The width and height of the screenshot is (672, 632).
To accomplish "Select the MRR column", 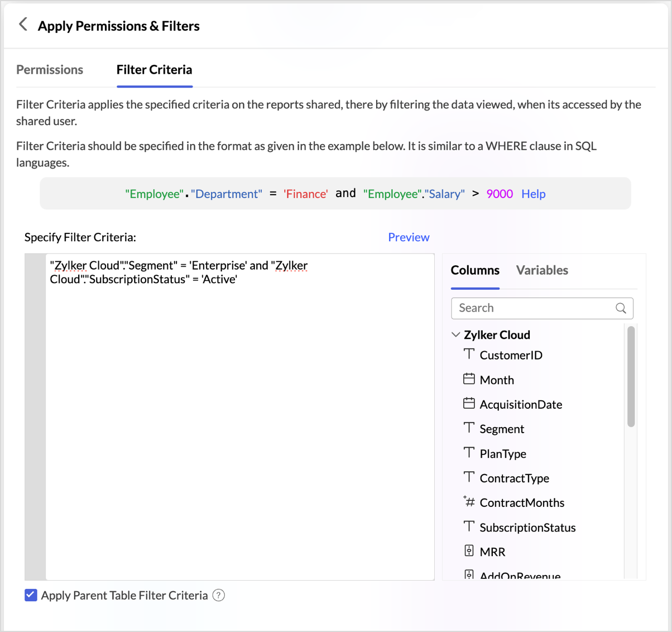I will click(x=492, y=552).
